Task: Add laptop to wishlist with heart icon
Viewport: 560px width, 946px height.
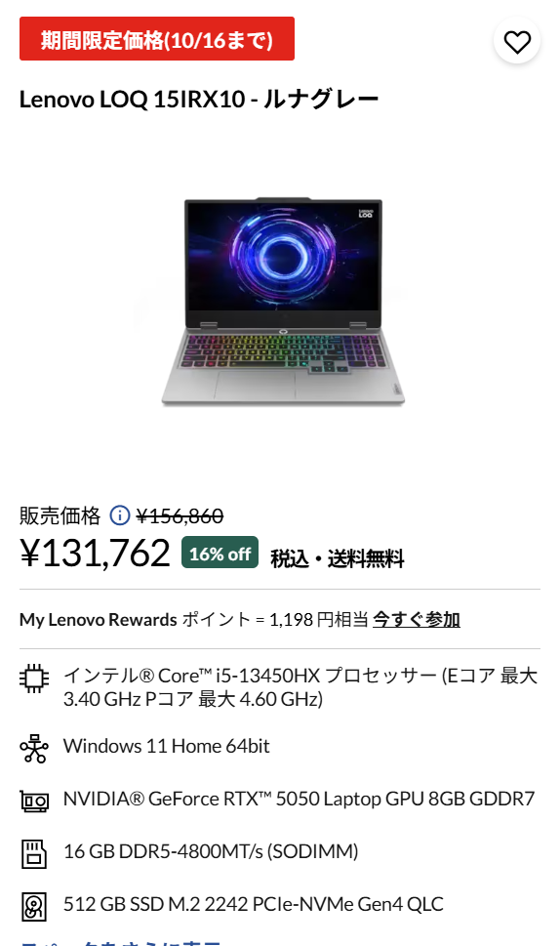Action: pyautogui.click(x=517, y=42)
